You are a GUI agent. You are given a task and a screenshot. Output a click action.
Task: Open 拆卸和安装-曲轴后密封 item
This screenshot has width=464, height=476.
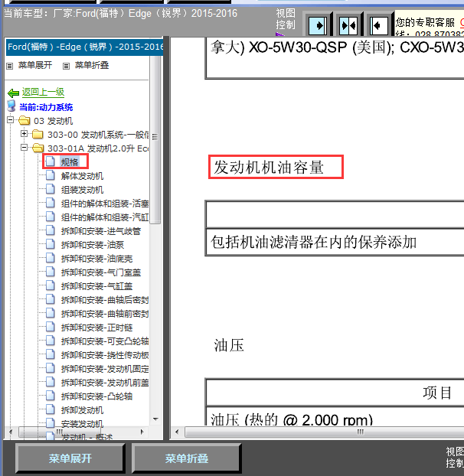pos(104,300)
